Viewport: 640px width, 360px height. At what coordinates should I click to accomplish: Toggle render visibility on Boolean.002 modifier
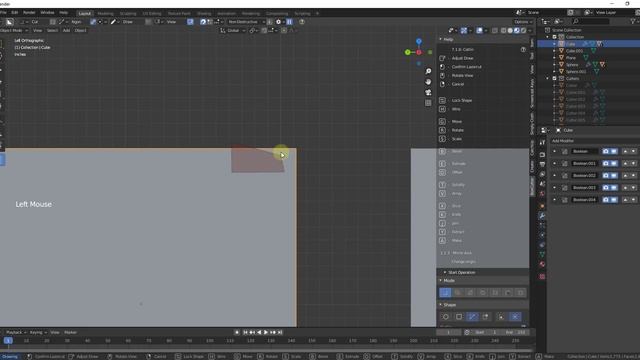coord(606,176)
